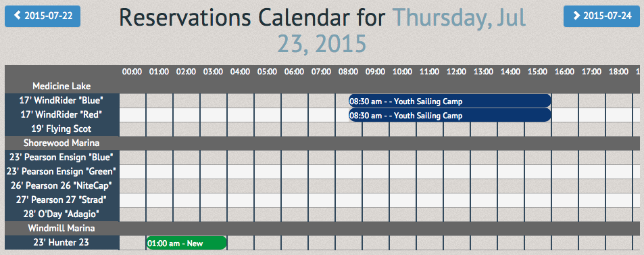
Task: Open the WindRider "Red" Youth Sailing Camp reservation
Action: pos(450,116)
